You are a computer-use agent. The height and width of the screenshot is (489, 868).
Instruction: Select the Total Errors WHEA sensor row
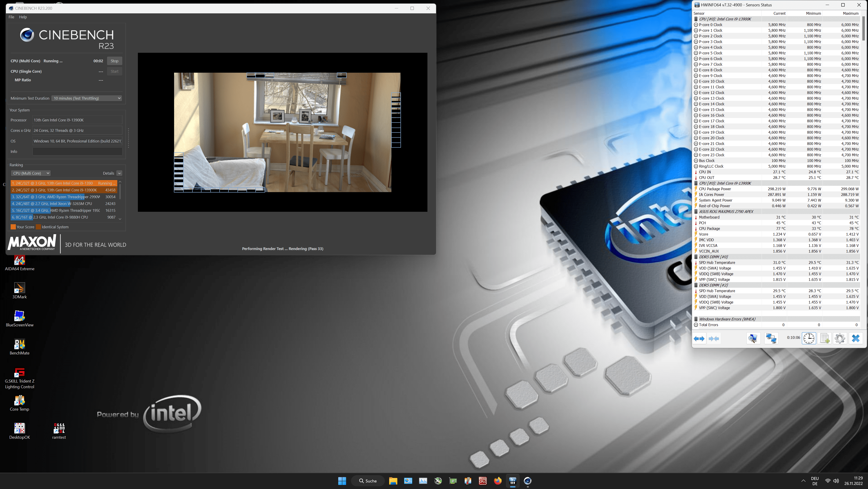pyautogui.click(x=708, y=325)
